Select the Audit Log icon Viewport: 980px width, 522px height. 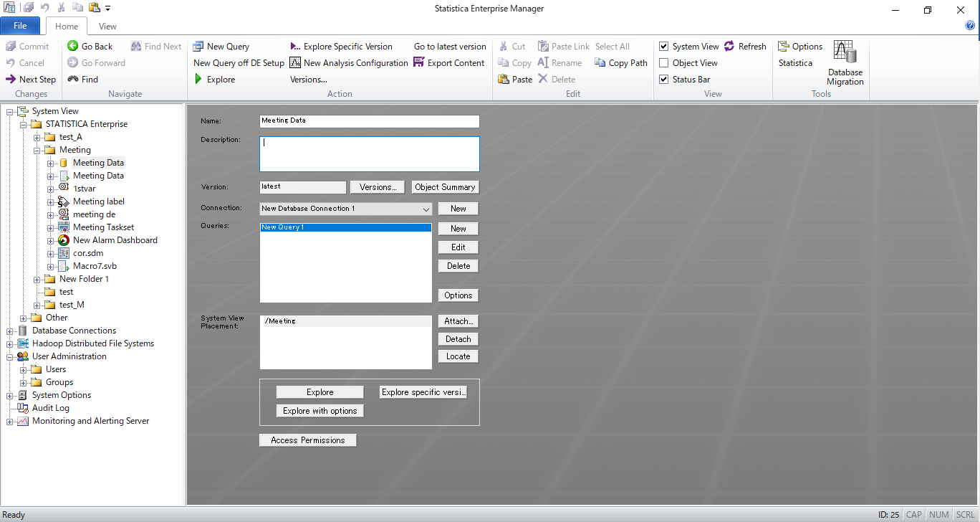tap(22, 407)
